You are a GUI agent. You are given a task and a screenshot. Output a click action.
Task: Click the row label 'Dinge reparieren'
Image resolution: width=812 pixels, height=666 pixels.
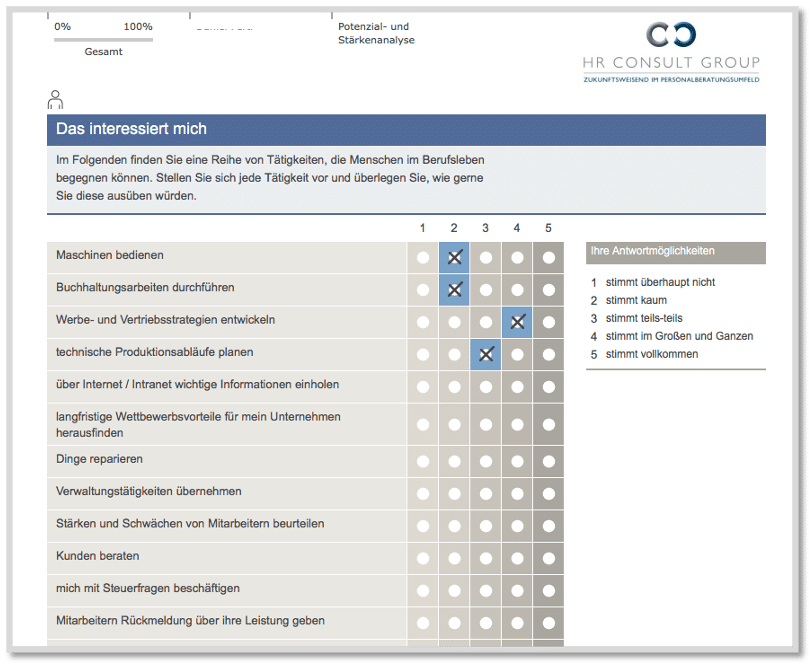(x=99, y=459)
